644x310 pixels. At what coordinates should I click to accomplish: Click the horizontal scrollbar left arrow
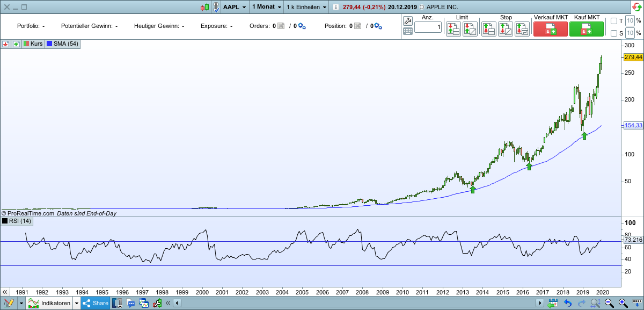[177, 304]
